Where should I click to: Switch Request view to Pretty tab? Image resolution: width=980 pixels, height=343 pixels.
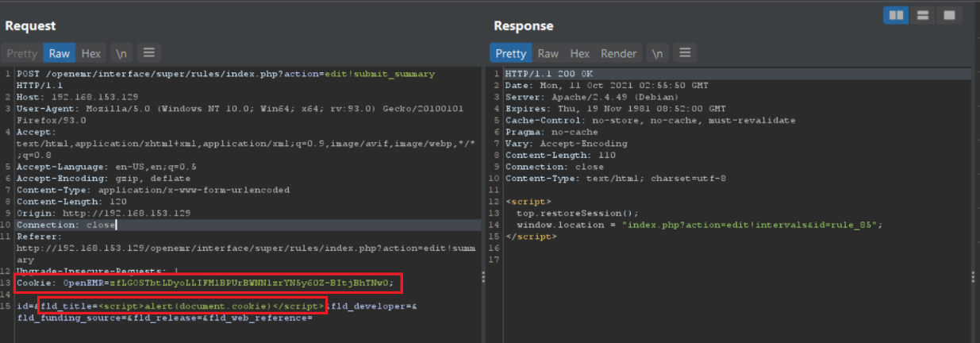click(x=22, y=53)
